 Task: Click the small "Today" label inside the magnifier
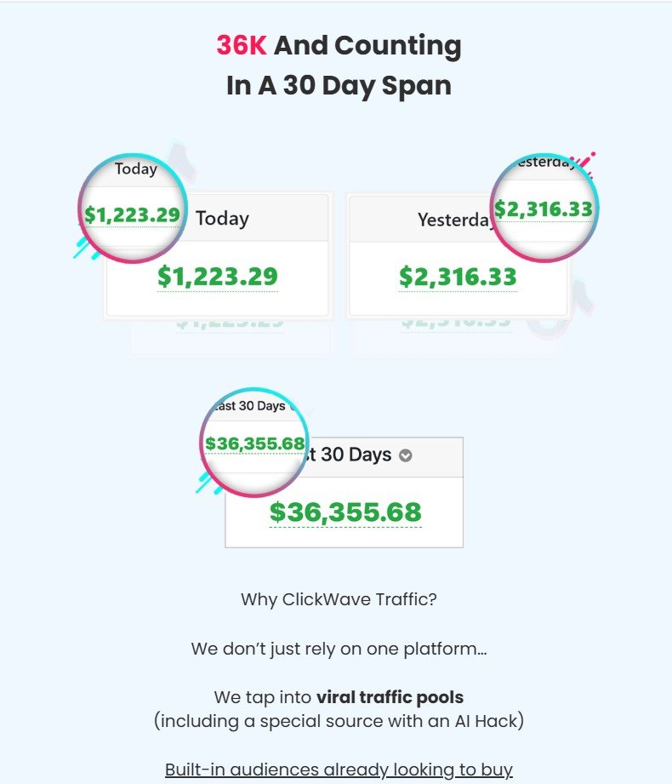click(136, 169)
